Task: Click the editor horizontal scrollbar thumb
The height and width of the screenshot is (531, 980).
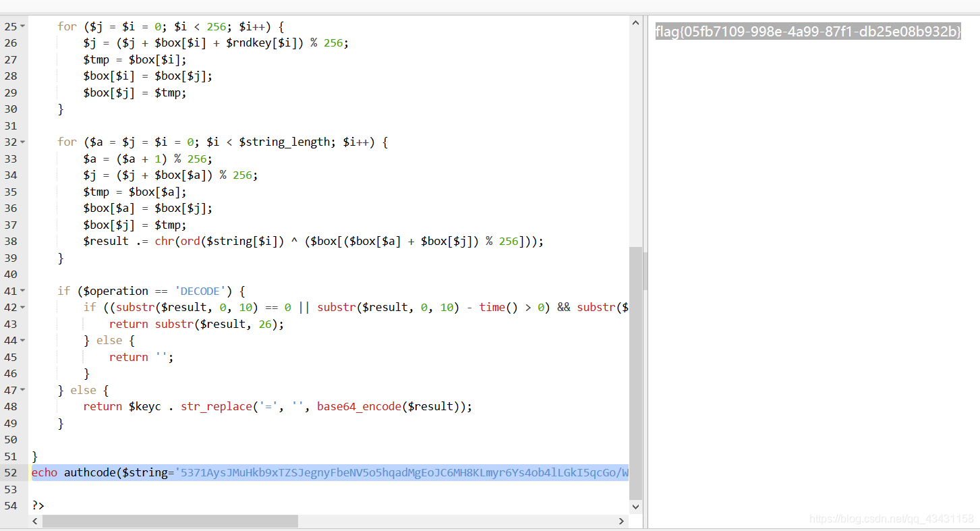Action: [x=170, y=521]
